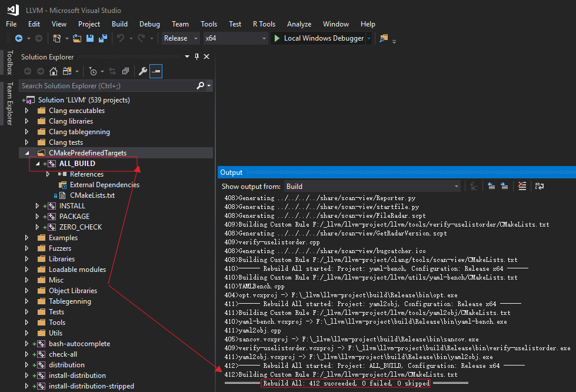This screenshot has height=392, width=576.
Task: Select the Loadable modules folder
Action: point(77,270)
